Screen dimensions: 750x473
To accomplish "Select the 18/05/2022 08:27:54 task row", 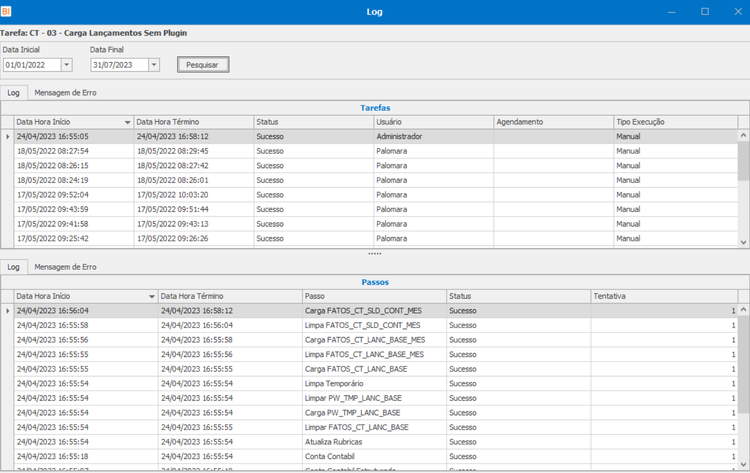I will coord(375,151).
